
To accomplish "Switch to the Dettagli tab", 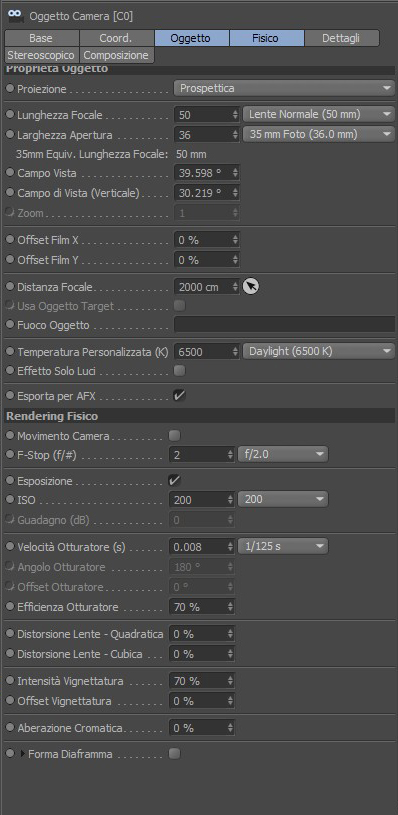I will [341, 38].
